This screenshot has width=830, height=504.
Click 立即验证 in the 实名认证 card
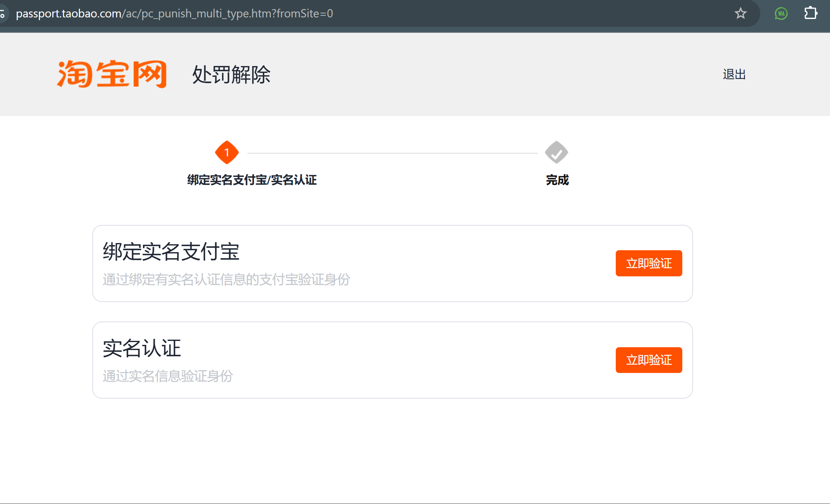tap(648, 360)
